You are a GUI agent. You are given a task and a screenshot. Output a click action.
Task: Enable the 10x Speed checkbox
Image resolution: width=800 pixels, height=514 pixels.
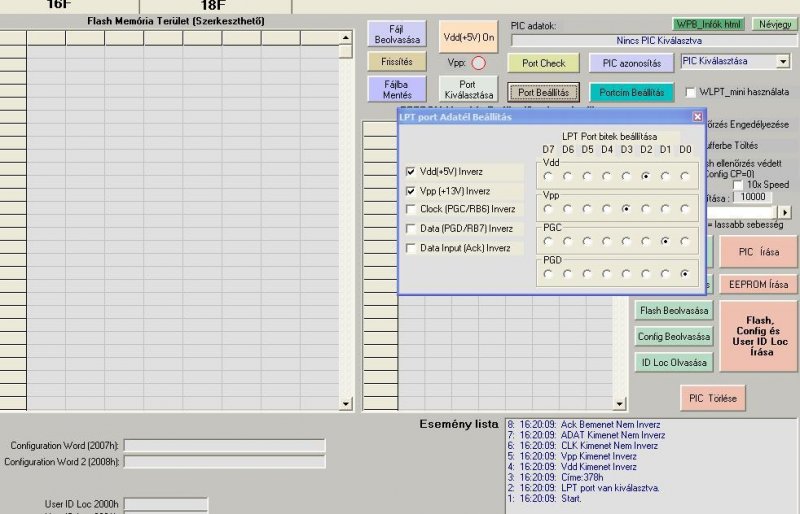coord(738,185)
